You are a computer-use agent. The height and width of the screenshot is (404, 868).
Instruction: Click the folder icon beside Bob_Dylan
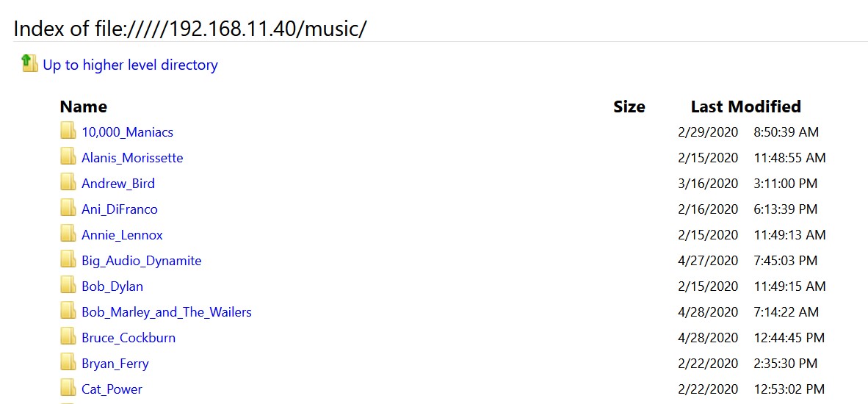tap(68, 286)
